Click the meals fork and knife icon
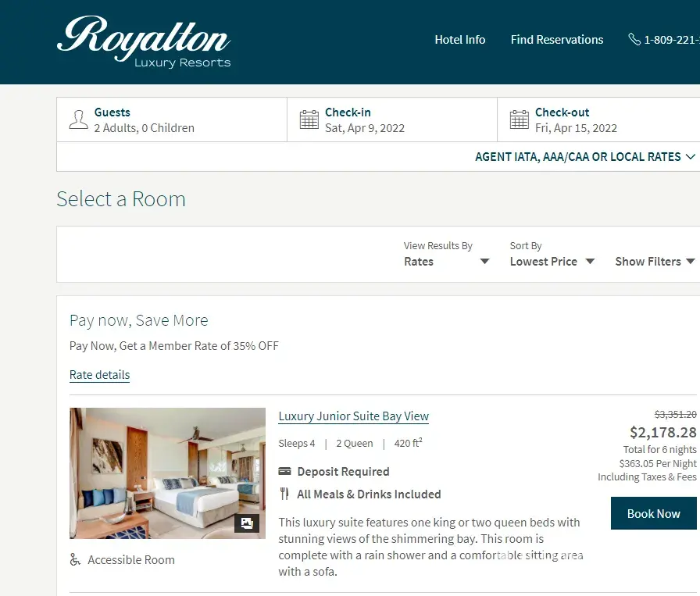 tap(284, 494)
